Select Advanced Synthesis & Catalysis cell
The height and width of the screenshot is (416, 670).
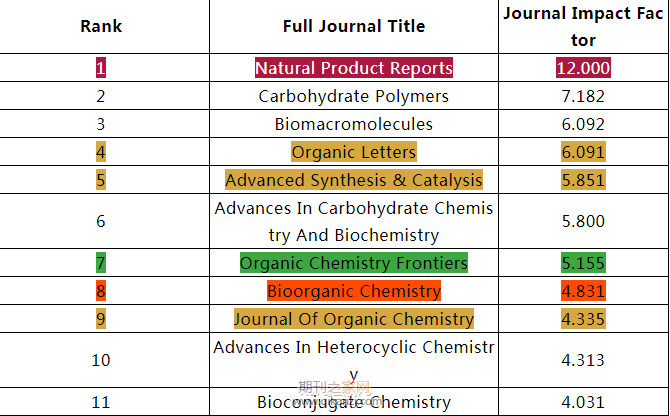[353, 181]
